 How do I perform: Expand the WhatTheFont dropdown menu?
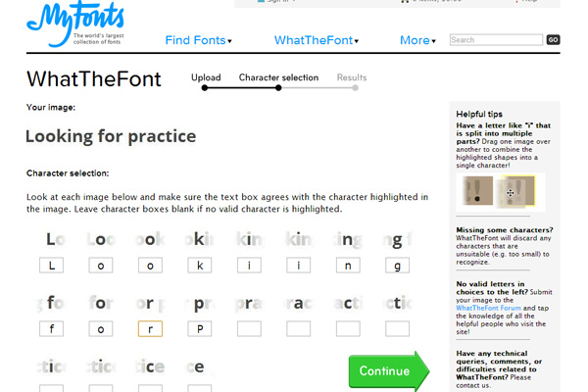coord(317,40)
